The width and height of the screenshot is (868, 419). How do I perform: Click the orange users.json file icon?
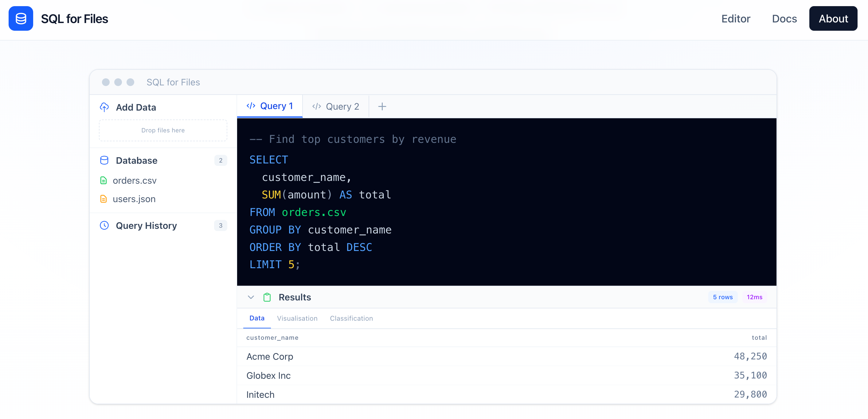tap(104, 199)
